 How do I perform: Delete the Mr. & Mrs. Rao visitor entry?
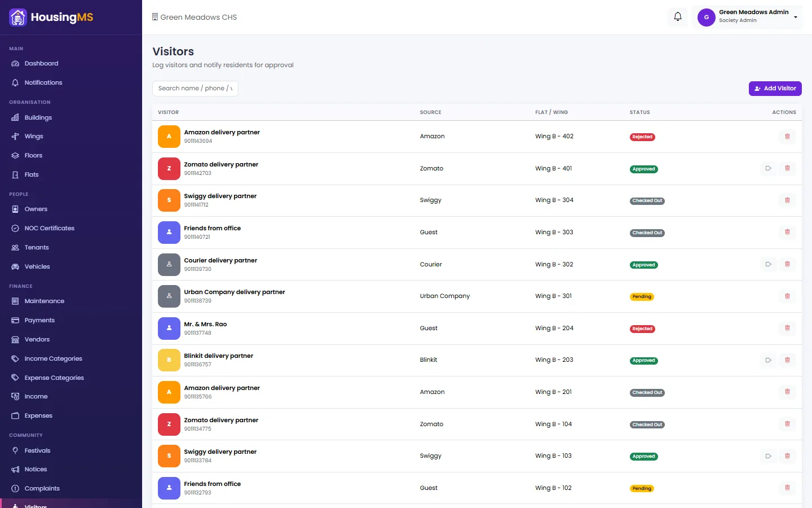click(x=787, y=328)
